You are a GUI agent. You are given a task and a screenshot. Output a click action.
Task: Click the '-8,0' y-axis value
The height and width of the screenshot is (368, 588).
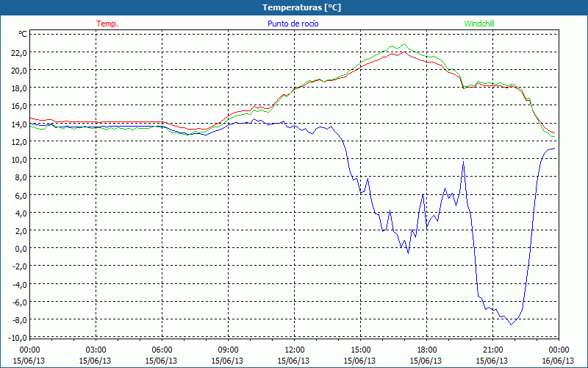(x=20, y=320)
